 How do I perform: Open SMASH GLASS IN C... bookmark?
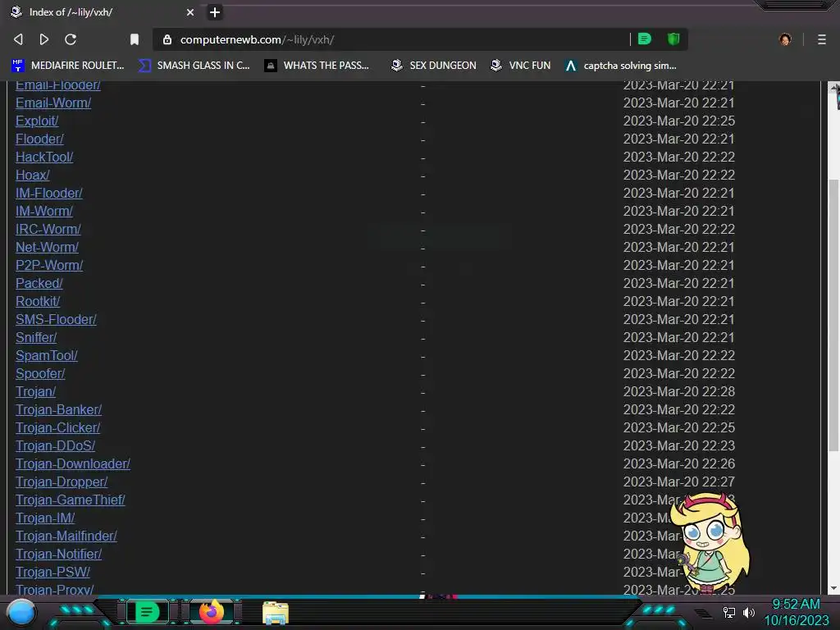click(194, 66)
